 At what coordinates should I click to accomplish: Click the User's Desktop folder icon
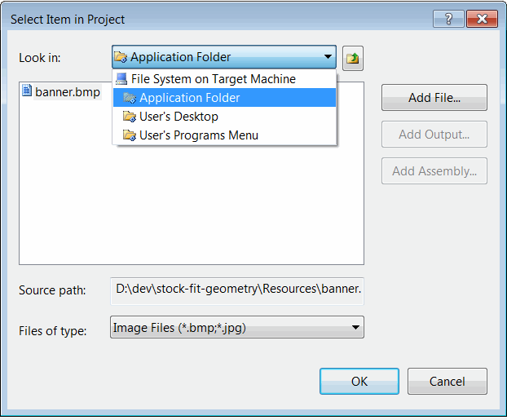tap(130, 117)
